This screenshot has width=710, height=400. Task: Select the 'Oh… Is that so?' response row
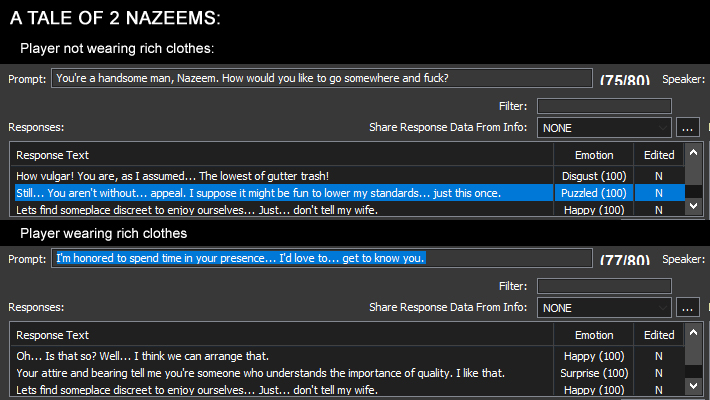coord(348,356)
